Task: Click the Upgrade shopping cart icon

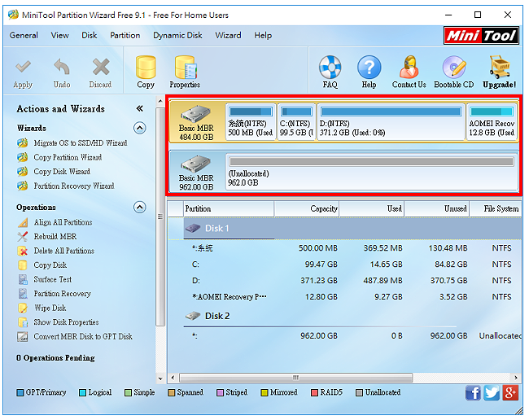Action: 500,67
